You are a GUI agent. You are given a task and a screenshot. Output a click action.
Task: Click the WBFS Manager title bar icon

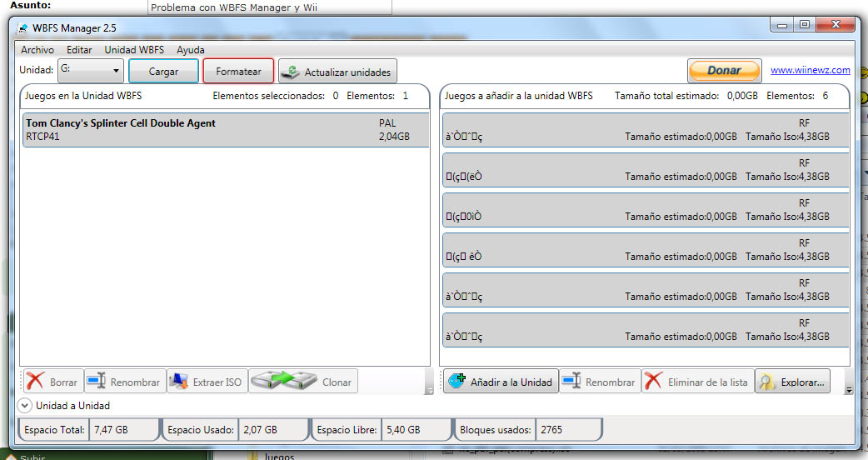click(22, 27)
